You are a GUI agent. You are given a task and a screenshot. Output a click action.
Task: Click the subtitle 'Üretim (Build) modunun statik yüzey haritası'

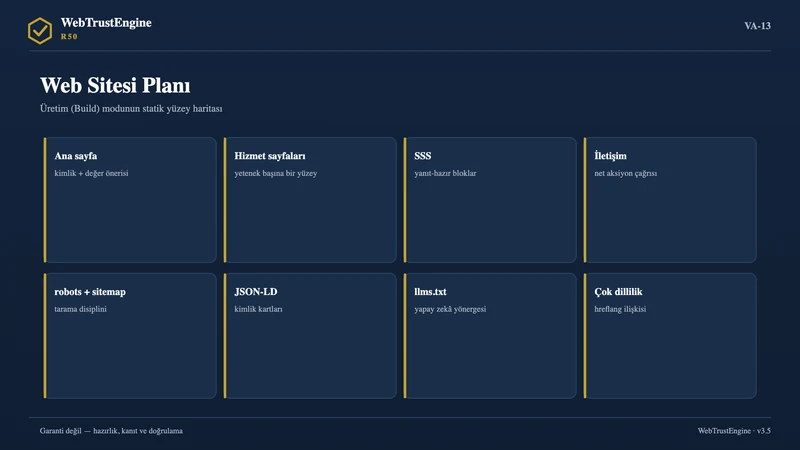(131, 109)
